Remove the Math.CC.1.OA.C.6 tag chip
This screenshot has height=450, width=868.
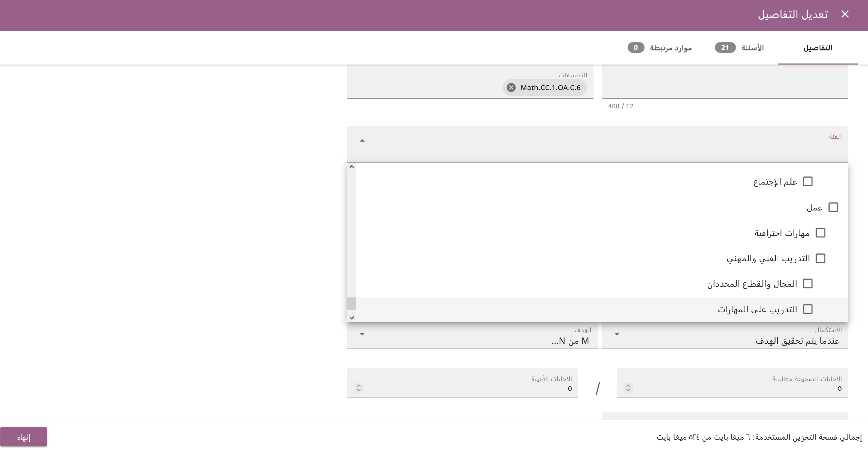[x=511, y=88]
